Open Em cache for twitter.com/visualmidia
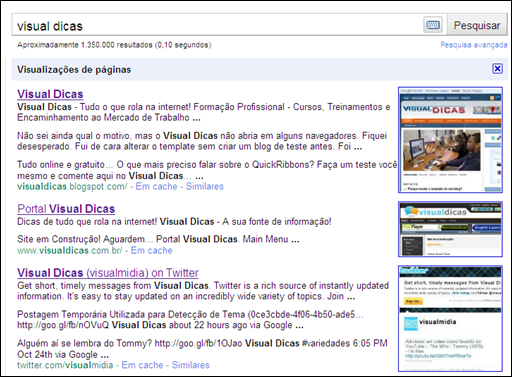 tap(142, 365)
